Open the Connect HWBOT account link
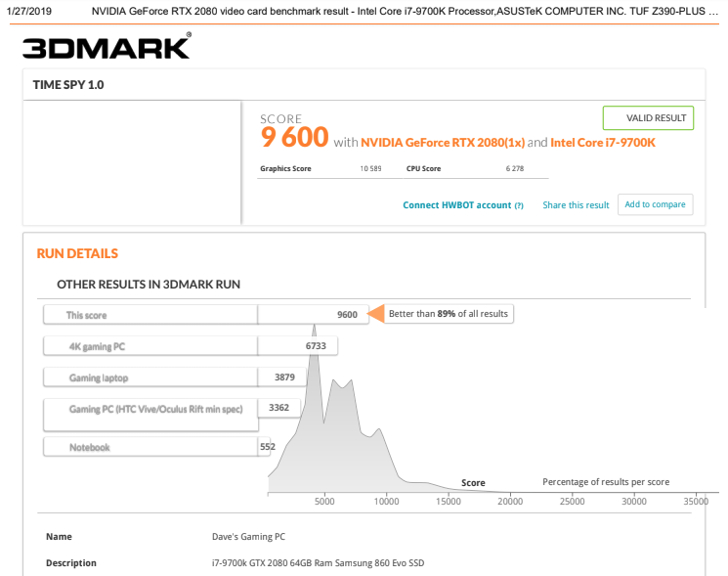 coord(456,205)
